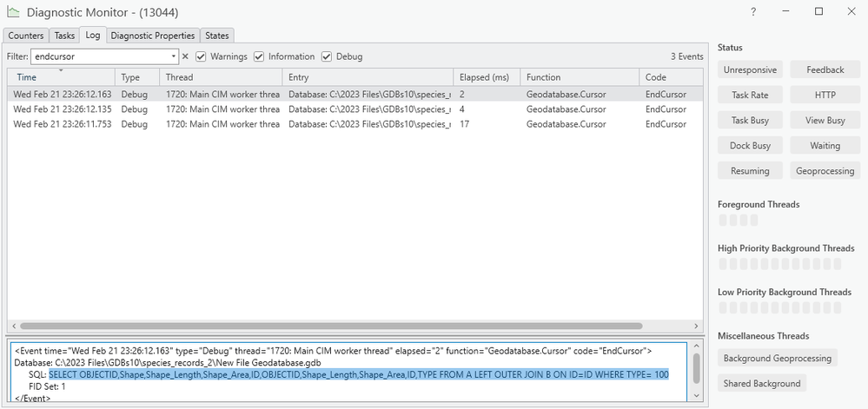Click the "3 Events" count label

[x=687, y=56]
